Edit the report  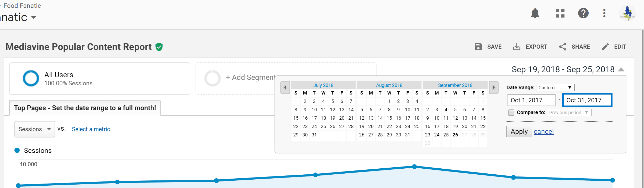[x=614, y=47]
